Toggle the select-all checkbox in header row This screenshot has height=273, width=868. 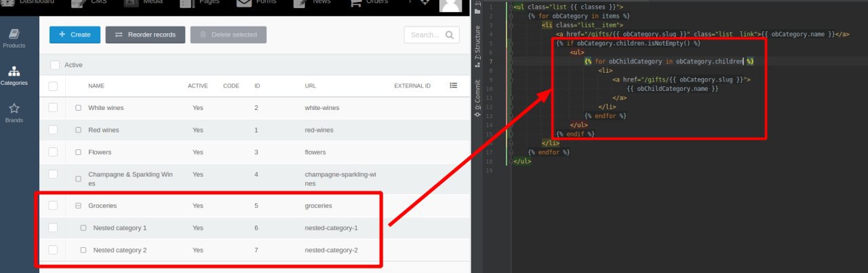pos(53,86)
